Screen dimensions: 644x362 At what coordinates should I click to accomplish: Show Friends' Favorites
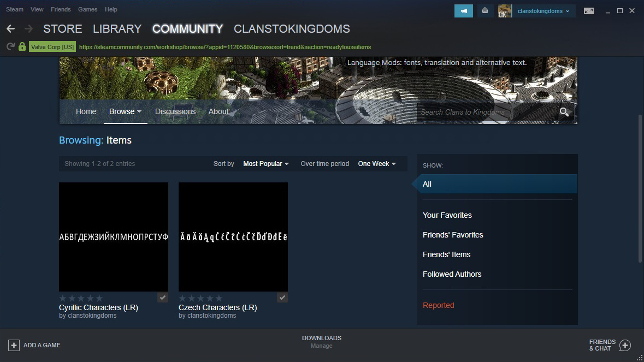pyautogui.click(x=453, y=235)
